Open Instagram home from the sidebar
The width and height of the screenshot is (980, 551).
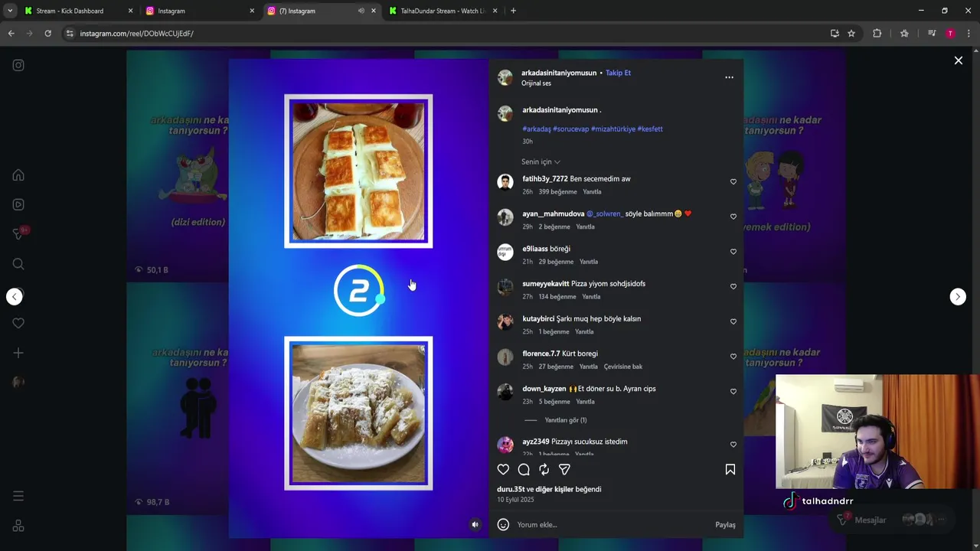[18, 175]
